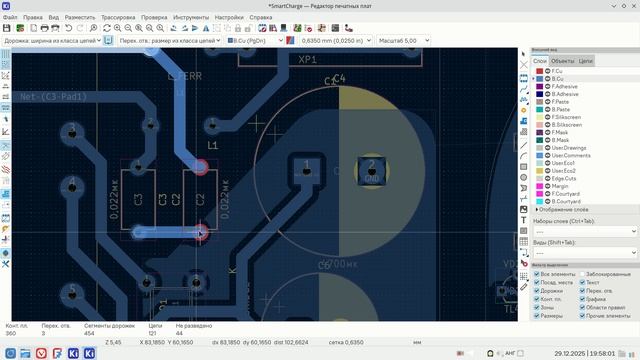Toggle visibility eye of Edge.Cuts layer

[548, 178]
